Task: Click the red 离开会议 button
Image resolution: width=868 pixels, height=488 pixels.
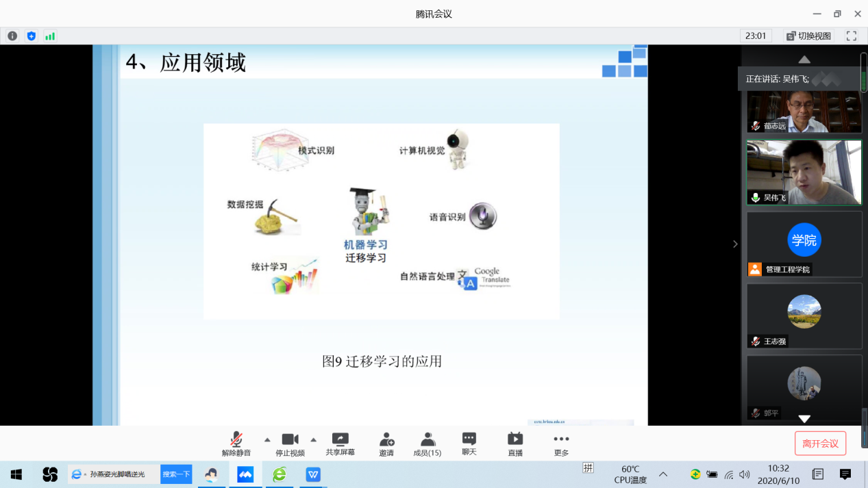Action: click(820, 444)
